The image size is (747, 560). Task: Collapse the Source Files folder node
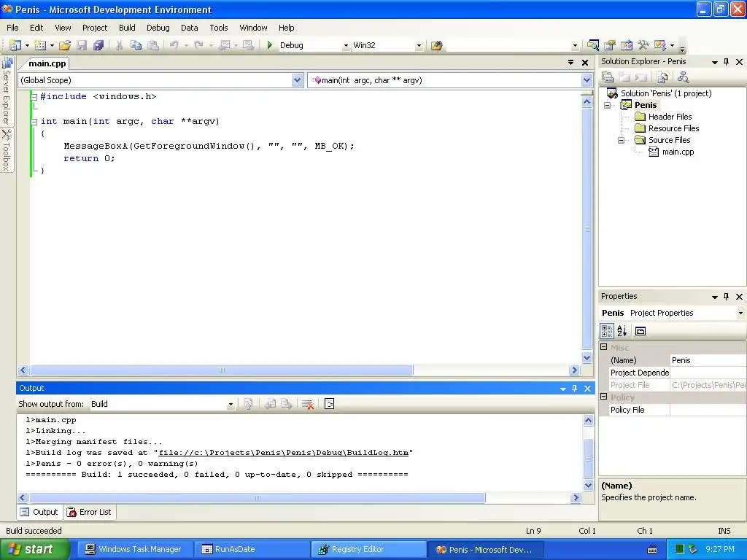(622, 140)
